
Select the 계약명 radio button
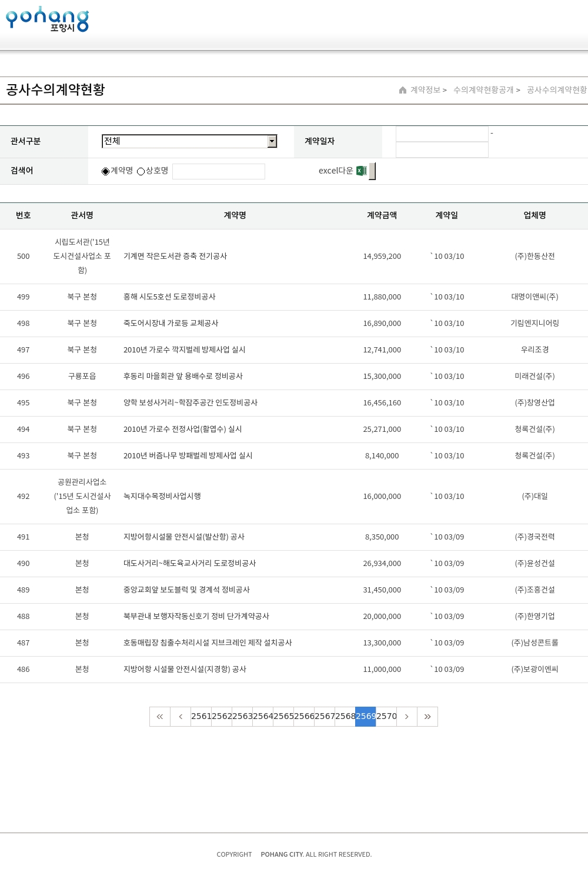[x=106, y=171]
